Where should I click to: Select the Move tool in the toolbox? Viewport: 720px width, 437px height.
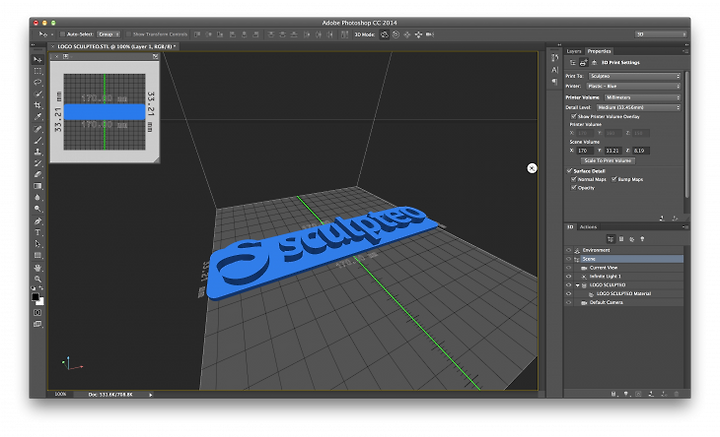[x=38, y=60]
